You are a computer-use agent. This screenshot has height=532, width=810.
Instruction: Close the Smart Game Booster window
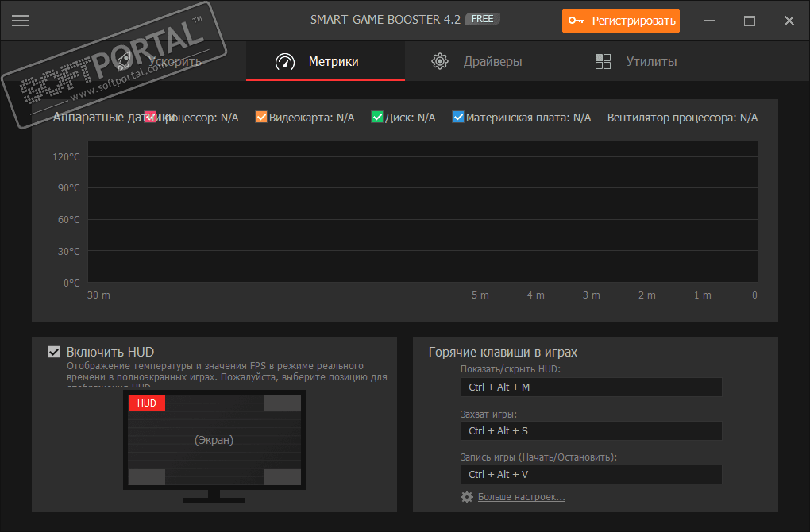789,21
